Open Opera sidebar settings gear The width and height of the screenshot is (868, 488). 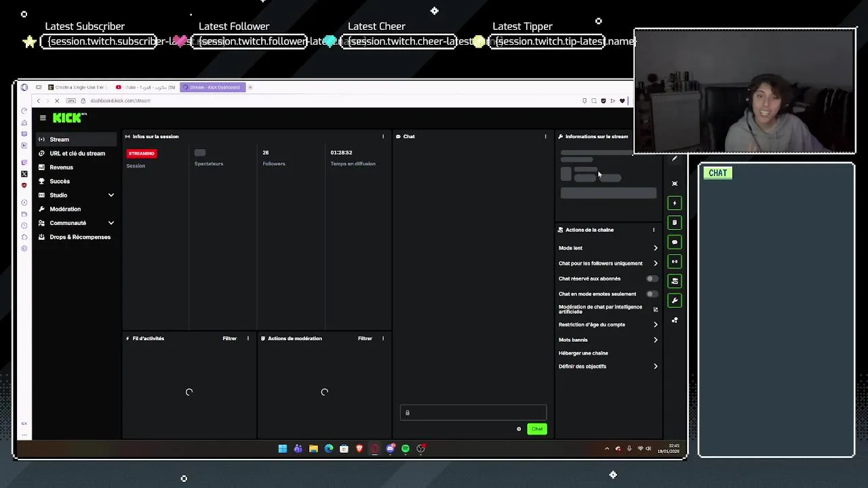24,249
